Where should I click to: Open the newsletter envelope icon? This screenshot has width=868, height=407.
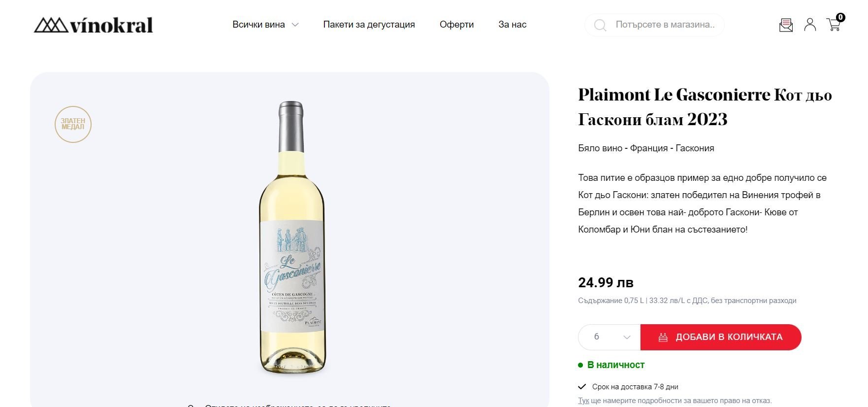[786, 25]
